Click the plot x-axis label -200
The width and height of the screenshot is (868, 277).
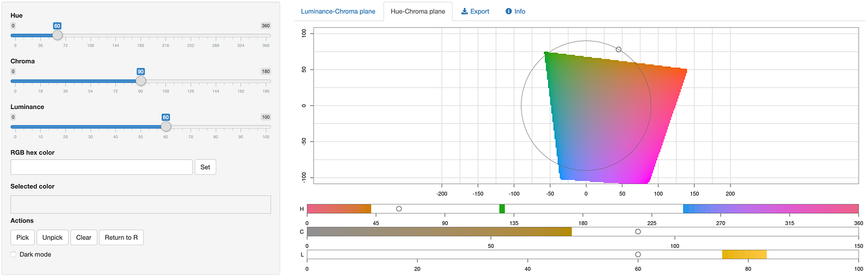tap(441, 194)
